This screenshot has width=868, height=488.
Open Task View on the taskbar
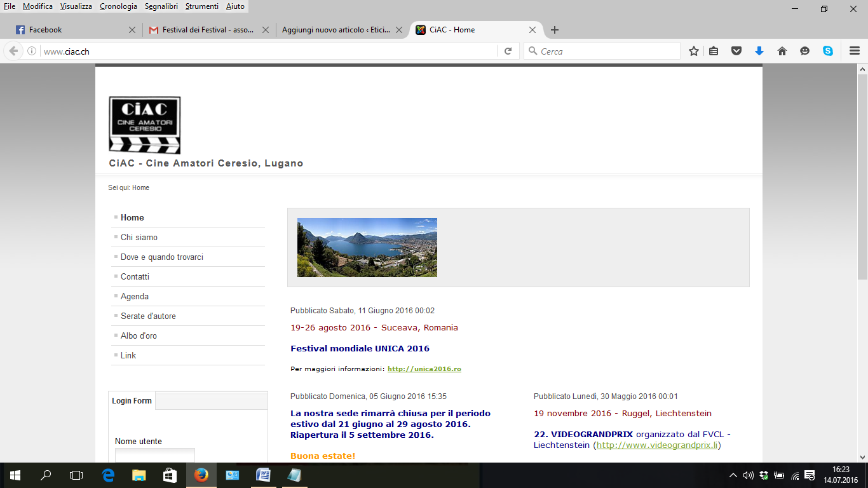(76, 475)
